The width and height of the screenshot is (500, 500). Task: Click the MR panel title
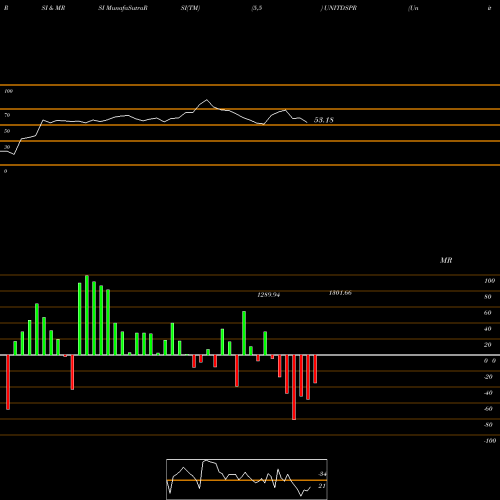[x=446, y=260]
